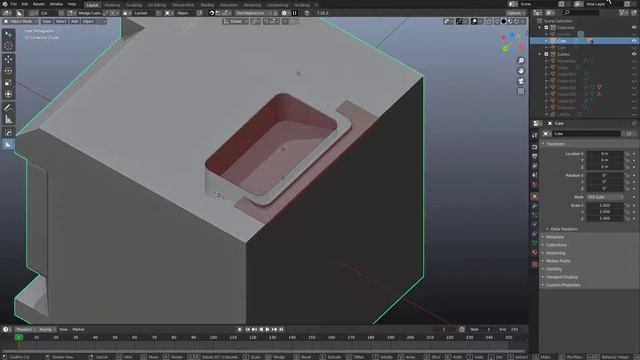
Task: Open the Edit menu
Action: point(25,4)
